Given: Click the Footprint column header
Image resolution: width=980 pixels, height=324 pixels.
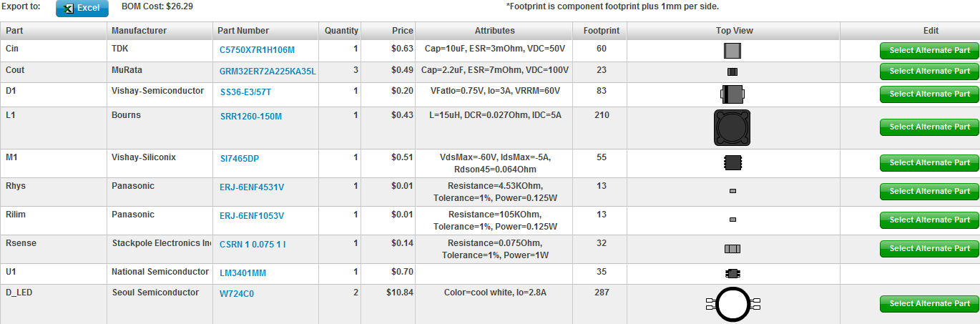Looking at the screenshot, I should (602, 31).
